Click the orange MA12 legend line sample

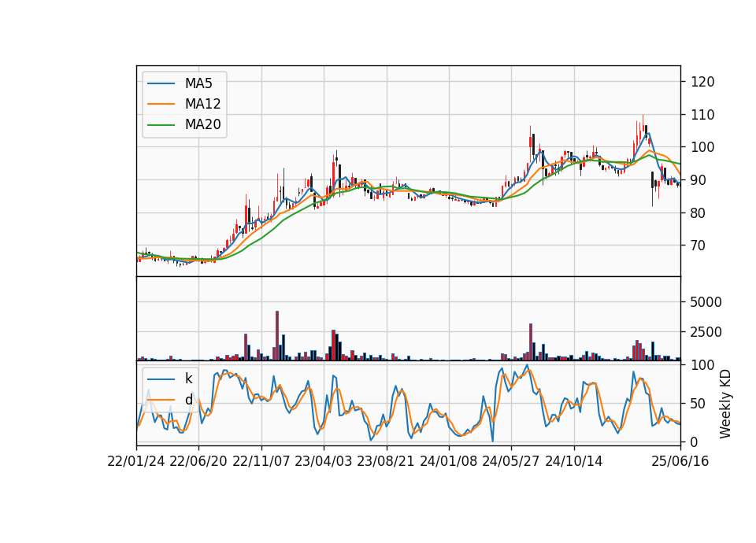pos(161,104)
